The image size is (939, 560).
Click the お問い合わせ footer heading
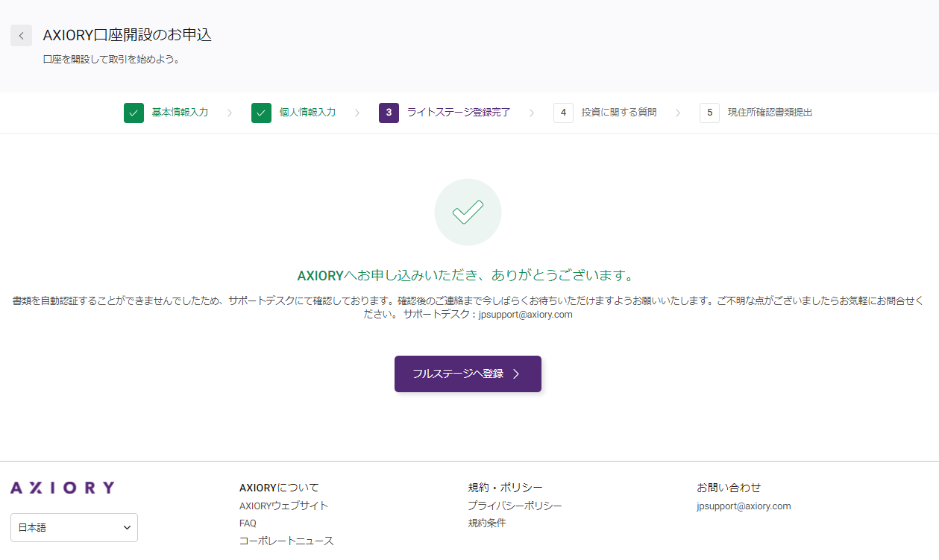tap(729, 488)
